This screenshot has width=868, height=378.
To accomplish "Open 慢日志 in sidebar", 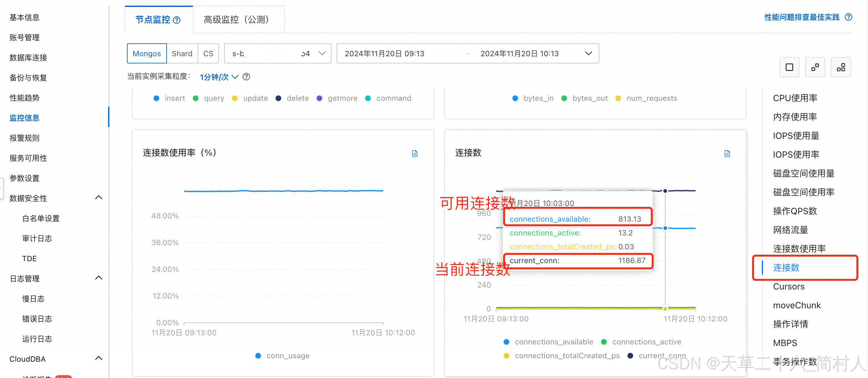I will [33, 299].
